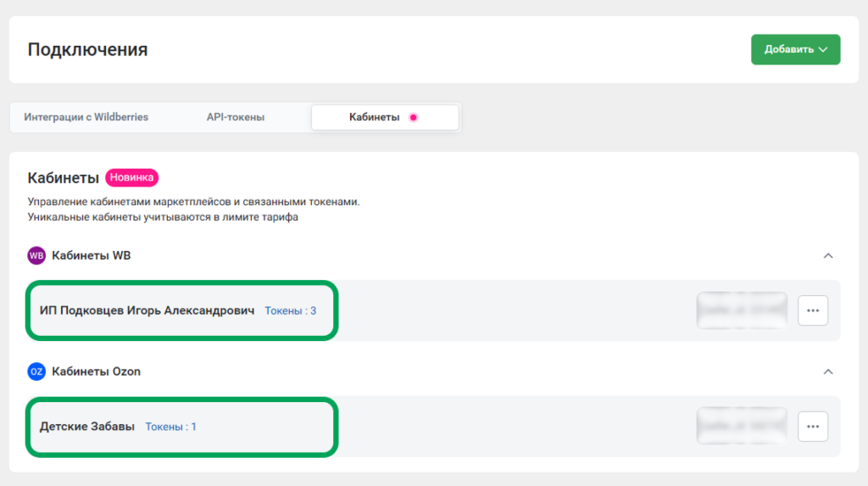This screenshot has height=486, width=868.
Task: Collapse the Кабинеты WB section chevron
Action: click(x=828, y=255)
